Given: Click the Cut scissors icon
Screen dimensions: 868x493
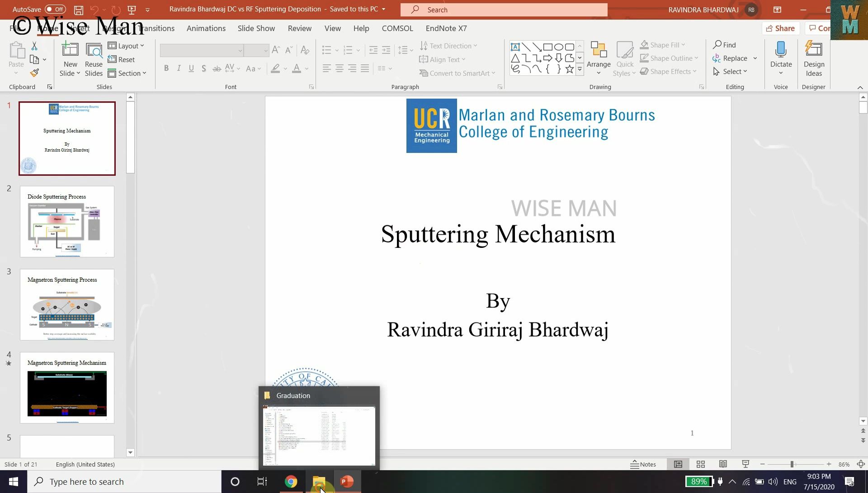Looking at the screenshot, I should tap(34, 46).
